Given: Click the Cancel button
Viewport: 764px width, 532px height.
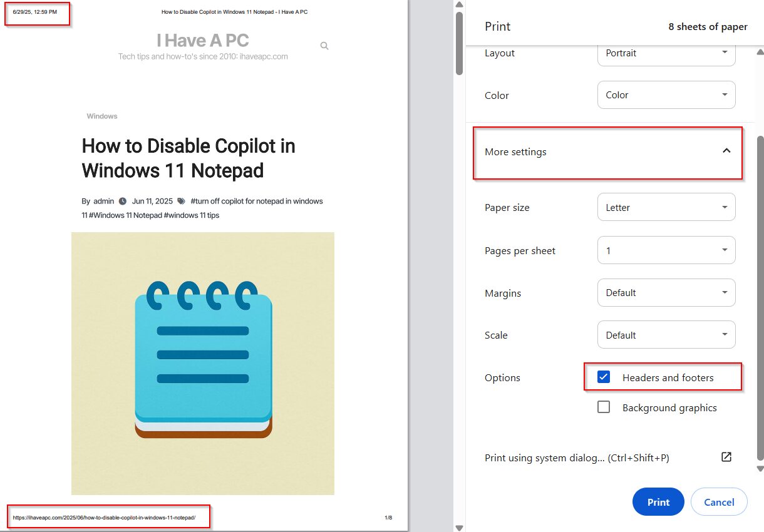Looking at the screenshot, I should tap(719, 502).
